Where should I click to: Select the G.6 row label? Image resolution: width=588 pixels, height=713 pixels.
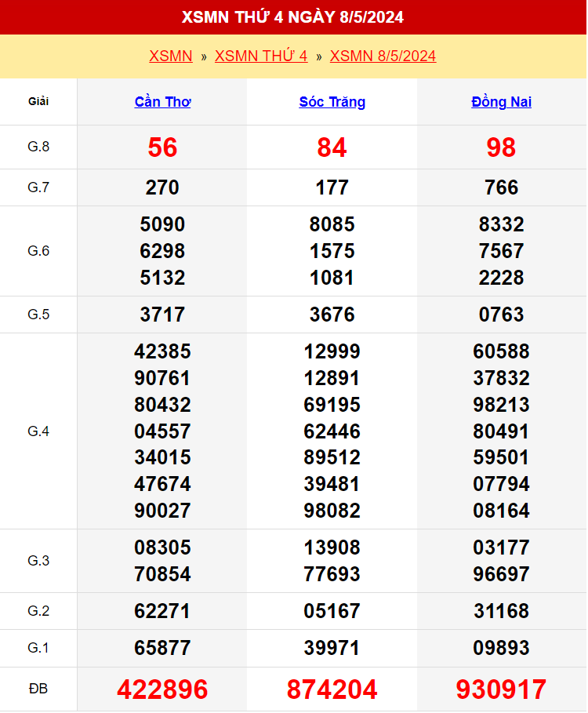point(38,250)
